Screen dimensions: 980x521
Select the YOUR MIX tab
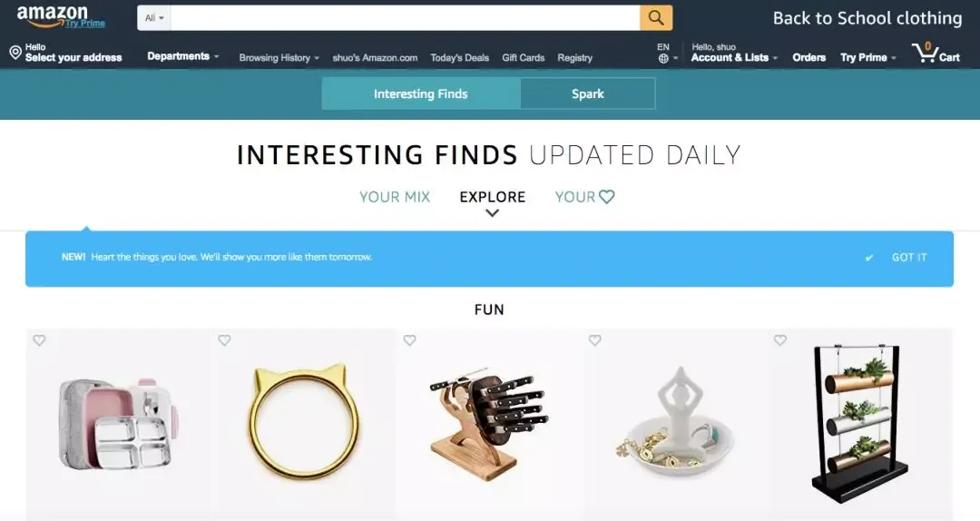pyautogui.click(x=395, y=197)
